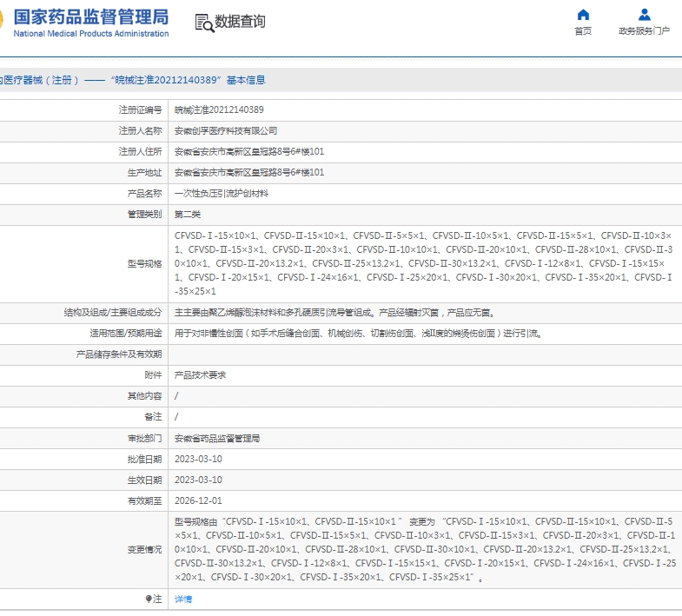
Task: Click the 型号规格 specifications value text
Action: [x=424, y=263]
